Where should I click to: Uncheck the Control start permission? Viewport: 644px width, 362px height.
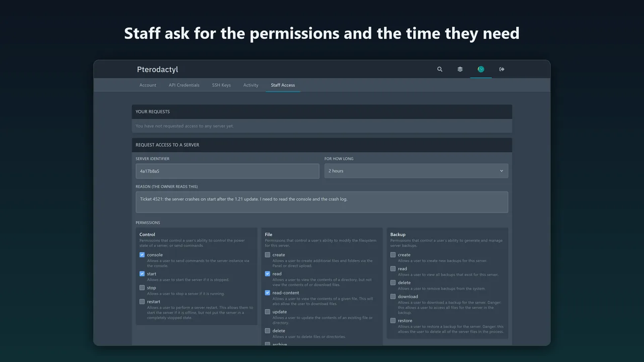[142, 274]
